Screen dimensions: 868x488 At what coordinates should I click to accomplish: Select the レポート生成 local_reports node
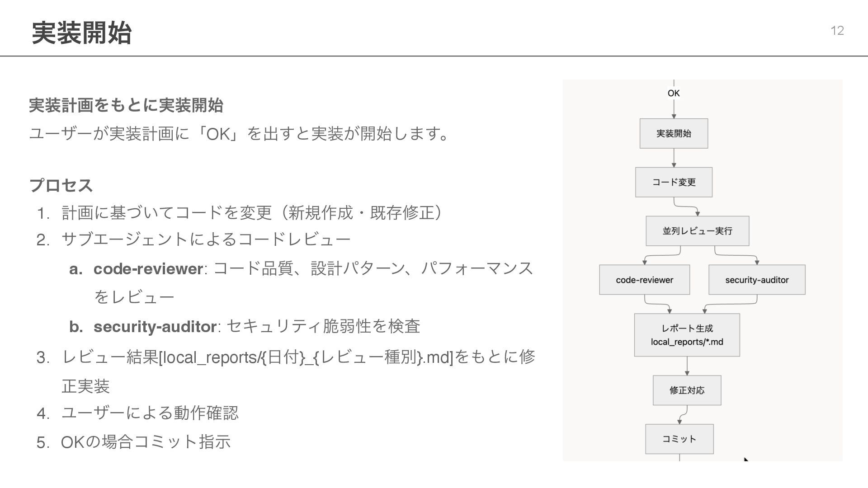tap(687, 335)
